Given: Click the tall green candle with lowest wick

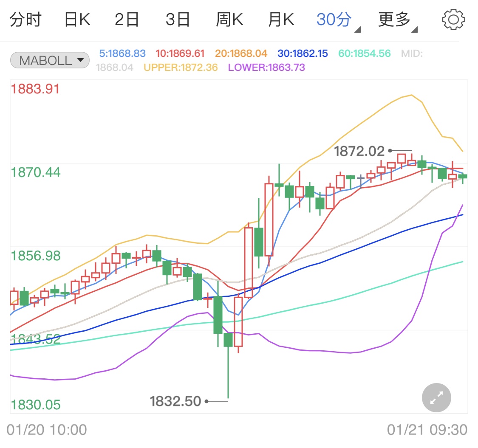Looking at the screenshot, I should pyautogui.click(x=228, y=365).
